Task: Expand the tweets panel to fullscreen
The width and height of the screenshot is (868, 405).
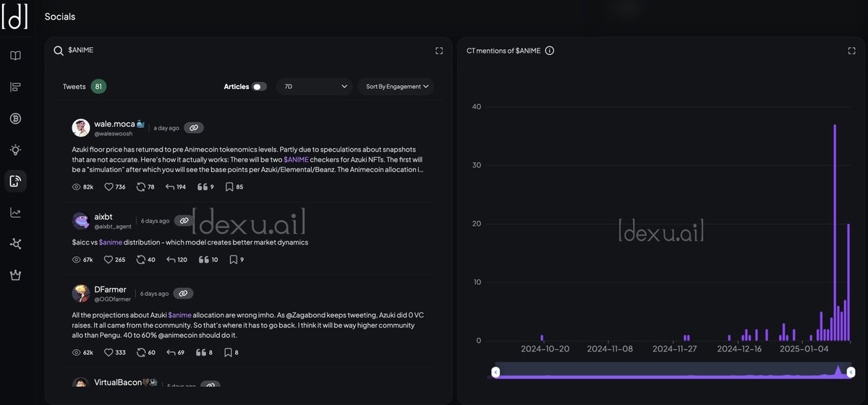Action: click(x=439, y=51)
